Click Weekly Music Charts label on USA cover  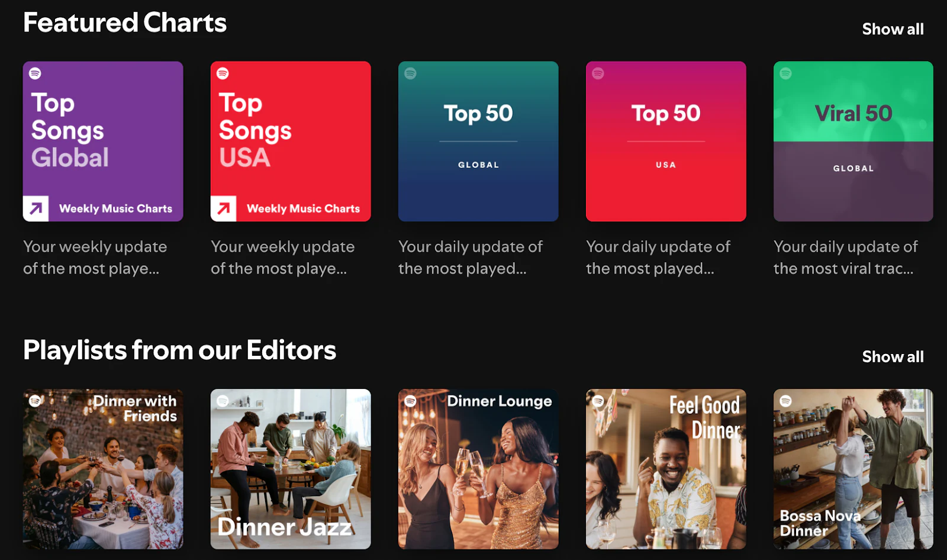click(303, 208)
